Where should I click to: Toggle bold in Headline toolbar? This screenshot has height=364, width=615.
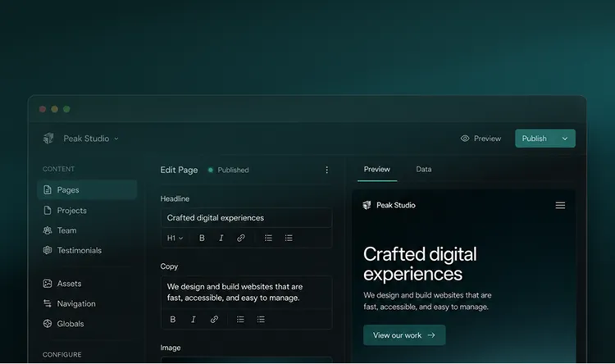click(202, 238)
